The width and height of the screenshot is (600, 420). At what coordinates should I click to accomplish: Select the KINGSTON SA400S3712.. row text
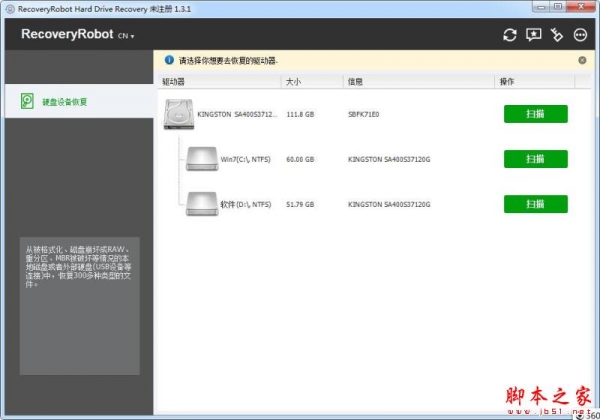pos(237,114)
